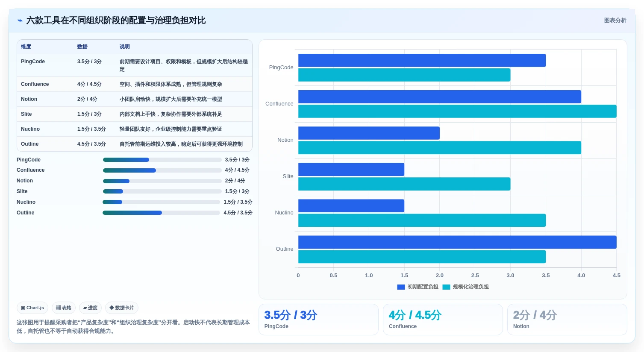The height and width of the screenshot is (352, 644).
Task: Click the Slite progress bar
Action: [162, 191]
